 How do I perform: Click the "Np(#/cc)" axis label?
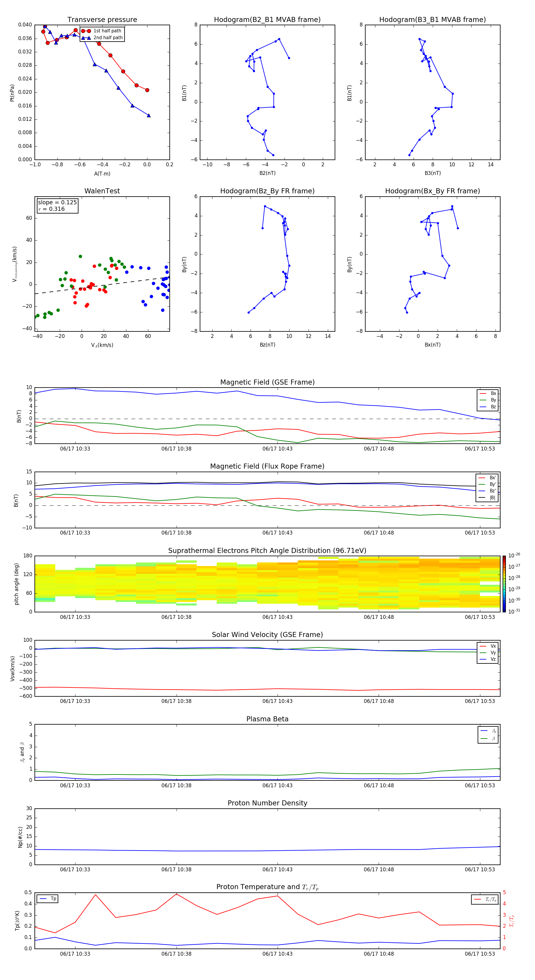(20, 837)
